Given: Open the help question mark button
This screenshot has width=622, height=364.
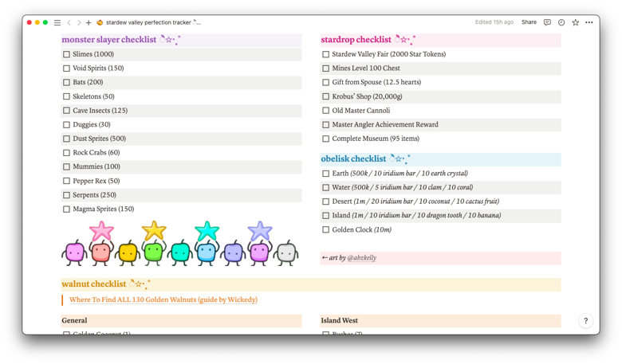Looking at the screenshot, I should point(585,321).
